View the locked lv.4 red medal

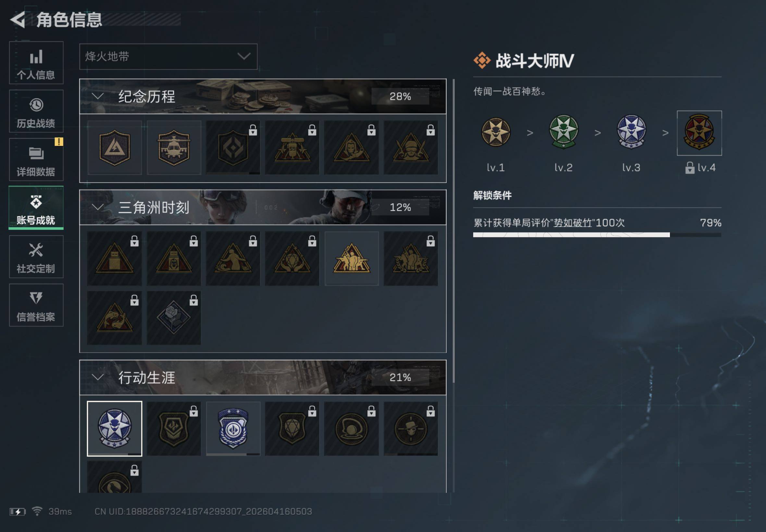pyautogui.click(x=699, y=133)
